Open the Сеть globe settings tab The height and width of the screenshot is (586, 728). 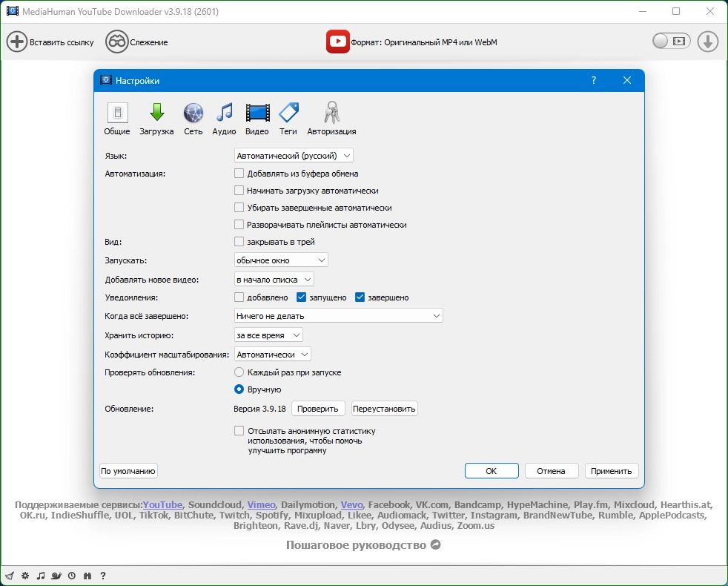(x=193, y=119)
